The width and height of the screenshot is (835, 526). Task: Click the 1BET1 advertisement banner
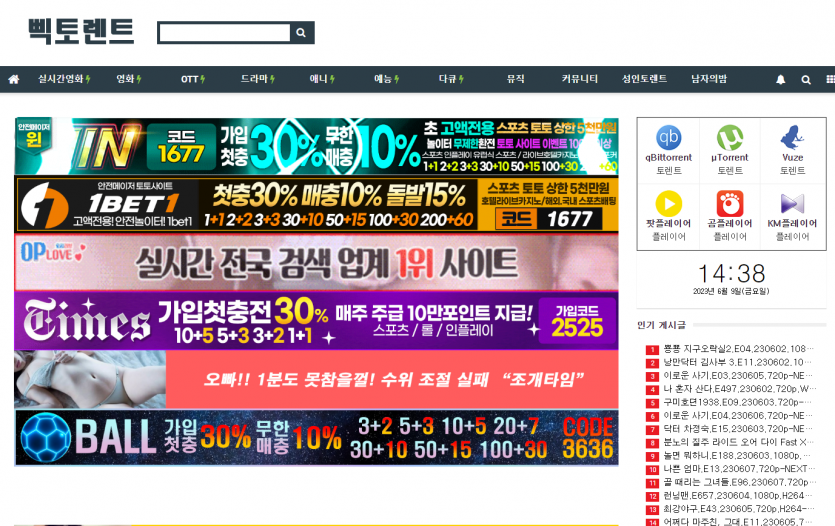point(316,204)
